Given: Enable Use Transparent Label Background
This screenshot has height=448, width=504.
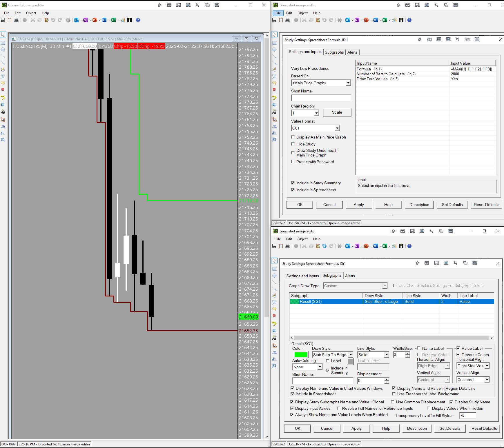Looking at the screenshot, I should (394, 394).
